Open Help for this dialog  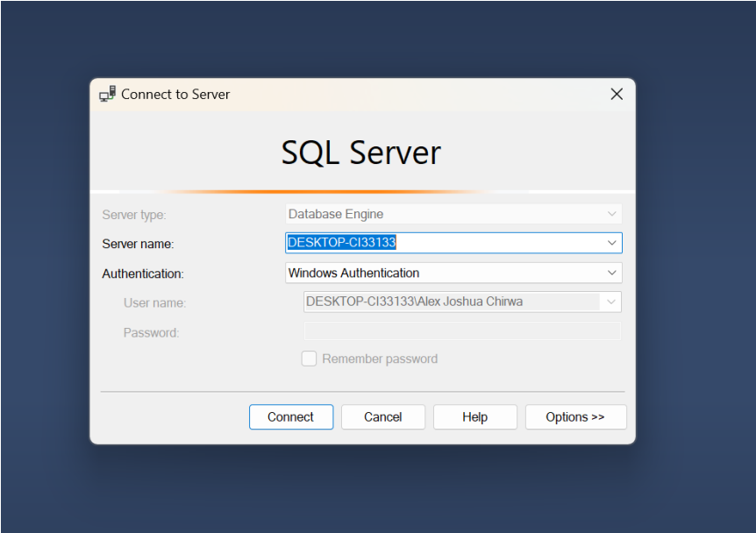tap(474, 417)
